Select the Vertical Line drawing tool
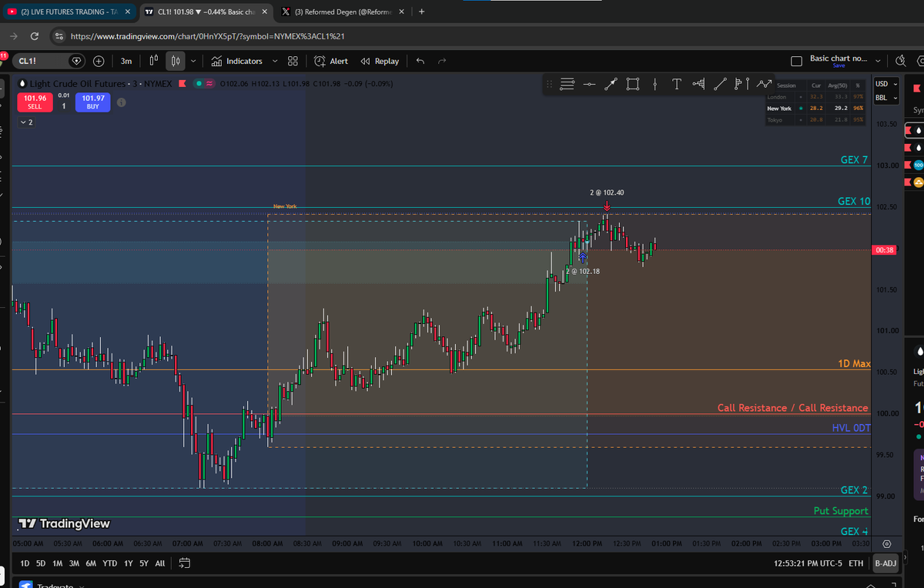 point(654,84)
